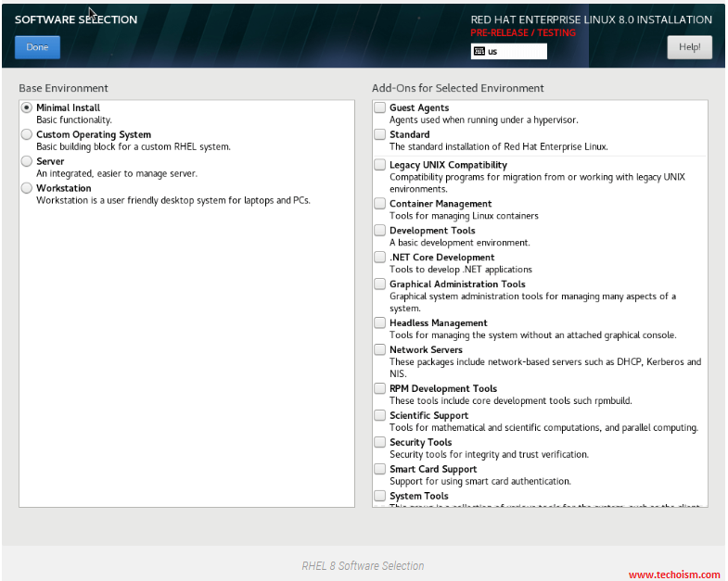Click the us keyboard layout field
The image size is (728, 581).
[509, 52]
